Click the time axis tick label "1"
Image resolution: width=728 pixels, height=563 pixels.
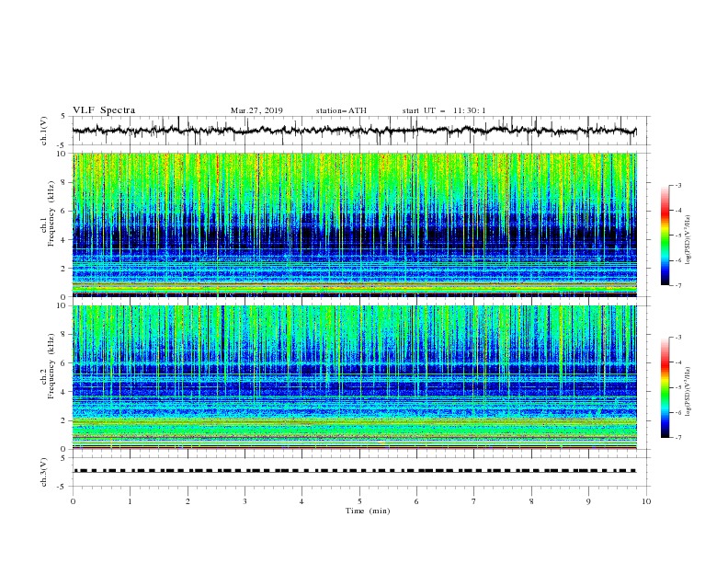130,501
